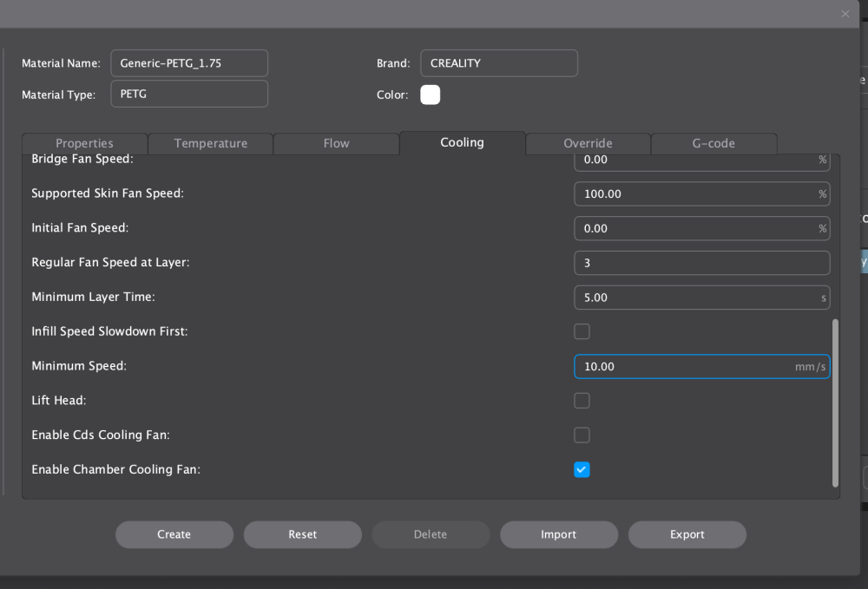
Task: Edit the Material Type field
Action: (x=189, y=94)
